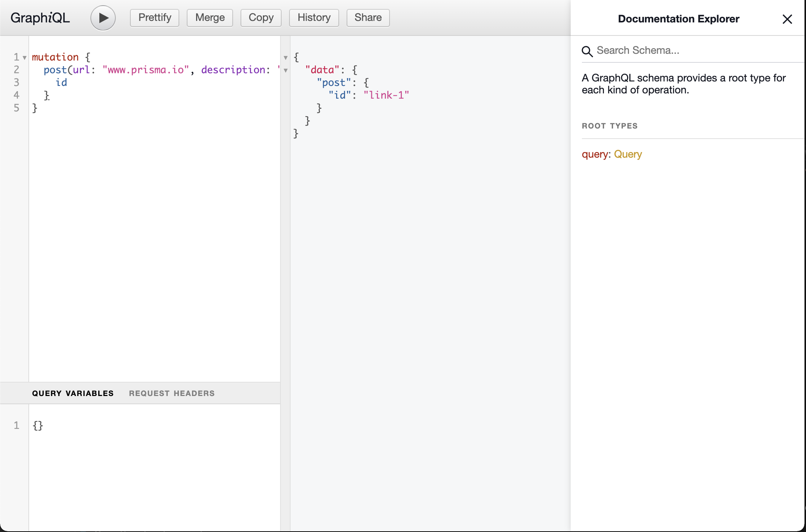Fold the top-level brace in the result pane

286,58
